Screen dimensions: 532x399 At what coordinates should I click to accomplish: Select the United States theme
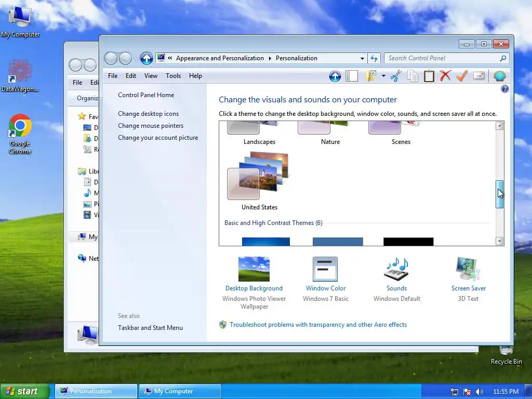point(259,181)
